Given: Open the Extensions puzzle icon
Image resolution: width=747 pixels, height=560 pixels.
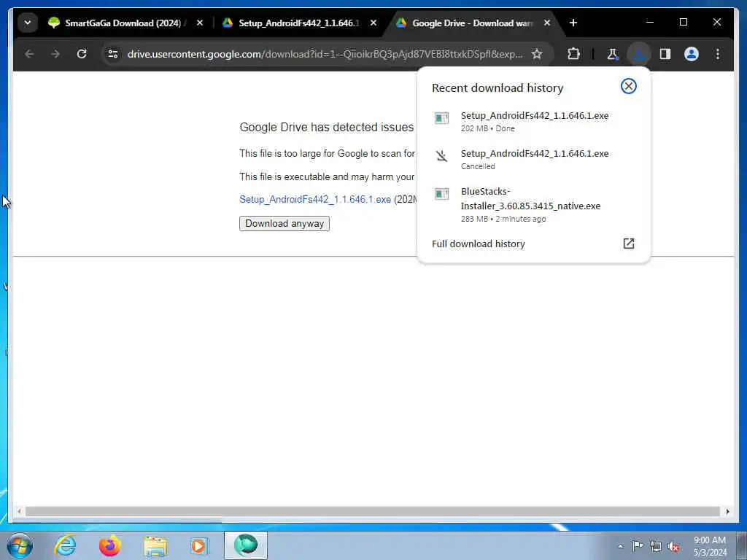Looking at the screenshot, I should (x=573, y=54).
